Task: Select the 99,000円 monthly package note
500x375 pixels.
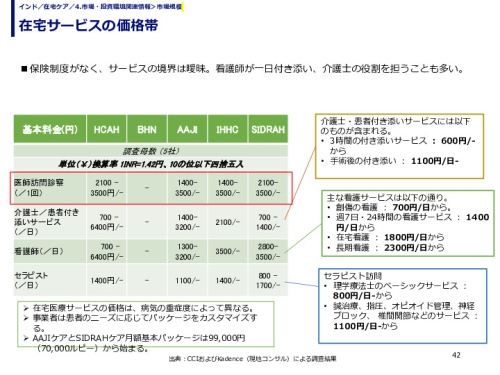Action: coord(134,343)
